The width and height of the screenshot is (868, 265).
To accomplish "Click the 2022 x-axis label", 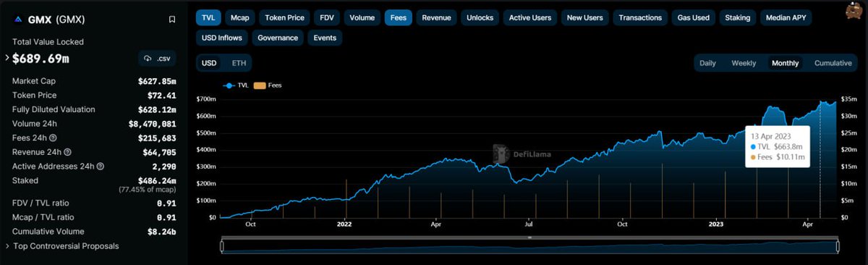I will (345, 224).
